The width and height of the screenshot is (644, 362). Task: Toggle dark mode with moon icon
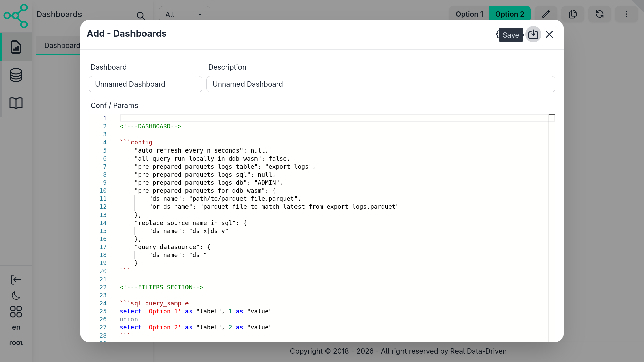[16, 296]
